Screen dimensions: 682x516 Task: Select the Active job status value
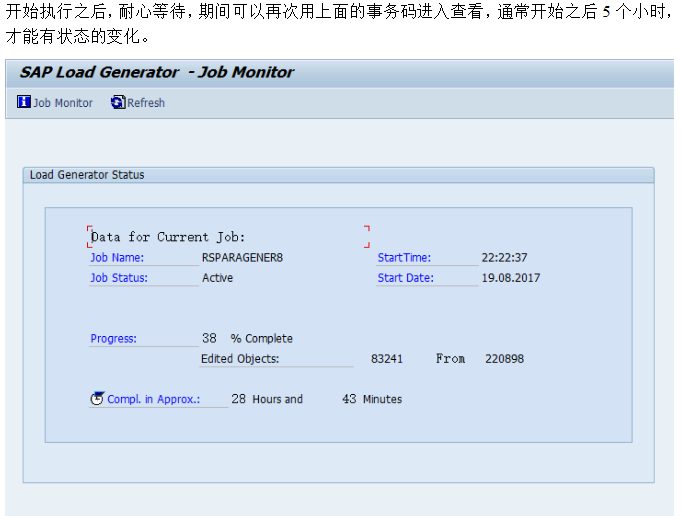[217, 278]
